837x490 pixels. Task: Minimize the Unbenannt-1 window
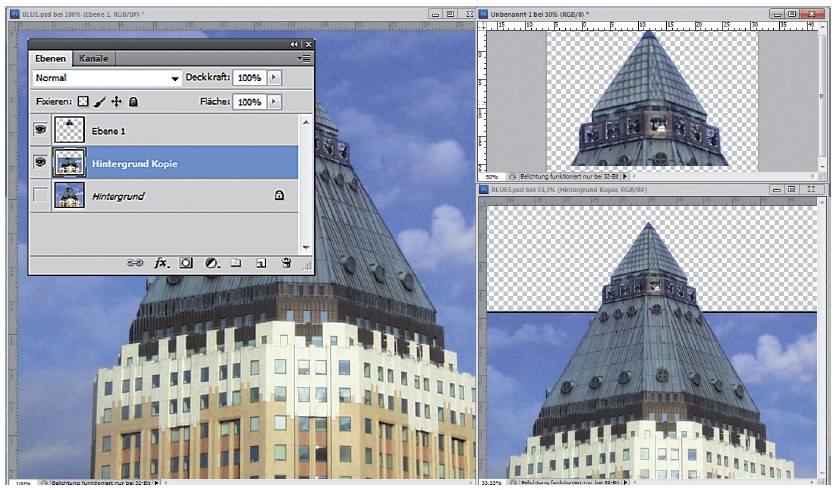click(x=777, y=14)
